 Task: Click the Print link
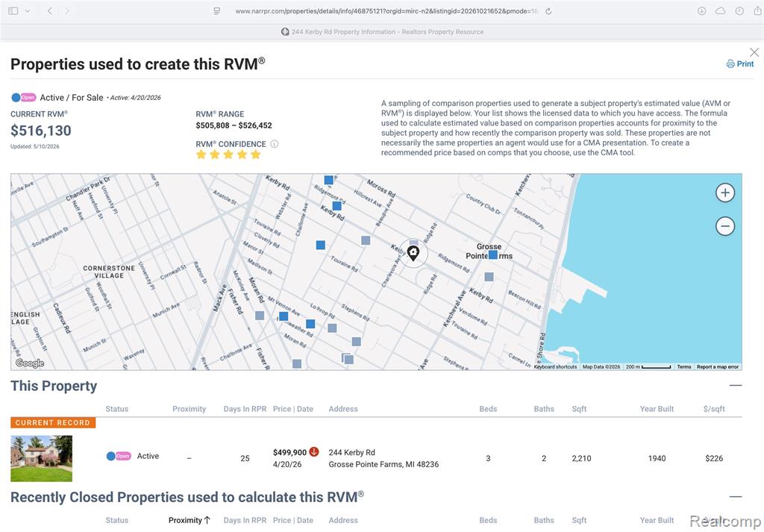pos(740,64)
